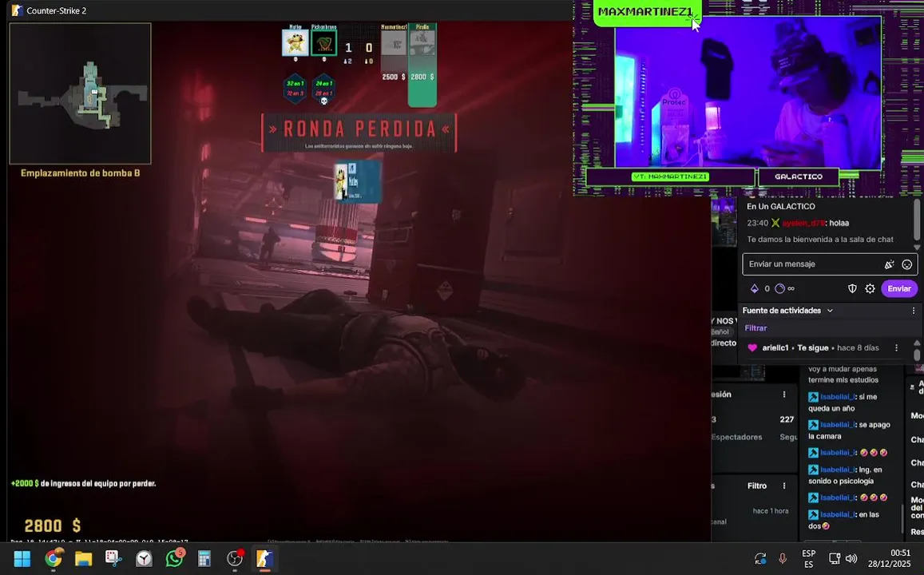Screen dimensions: 924x575
Task: Click the +2000 $ team income text
Action: click(83, 484)
